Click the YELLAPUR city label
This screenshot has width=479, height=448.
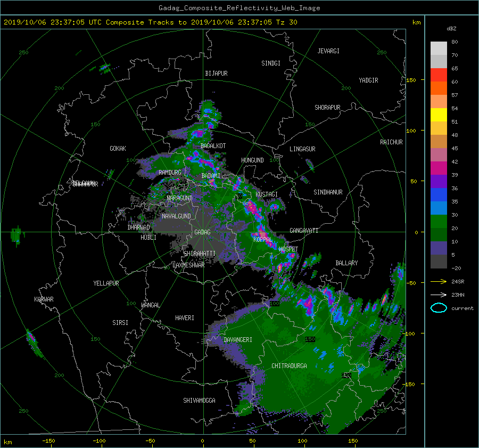pos(106,283)
